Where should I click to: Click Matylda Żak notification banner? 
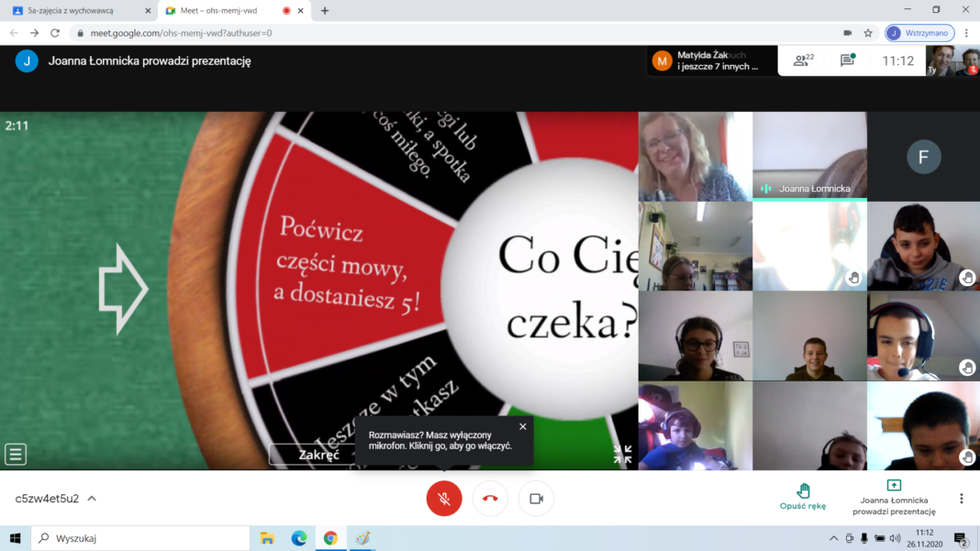(x=712, y=61)
